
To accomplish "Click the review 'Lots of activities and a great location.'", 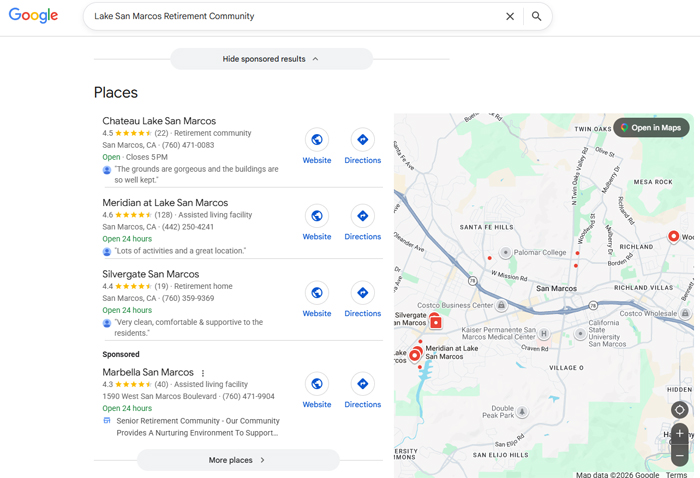I will point(180,251).
